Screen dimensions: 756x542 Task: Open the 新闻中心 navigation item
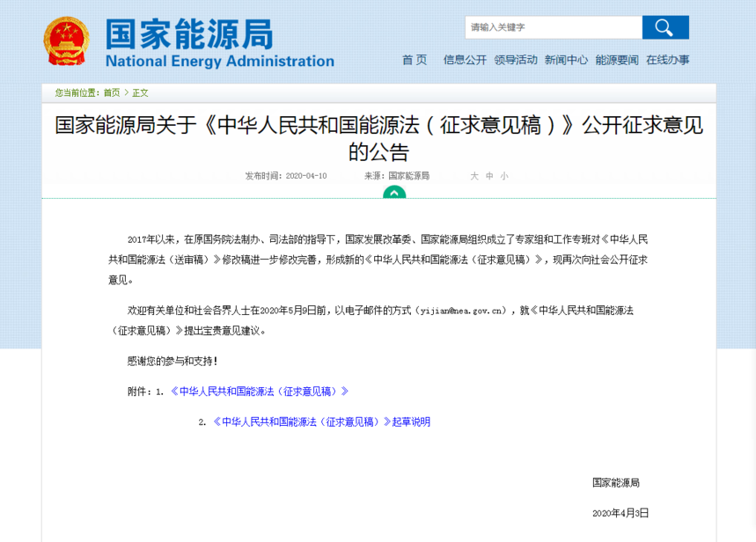click(x=566, y=60)
